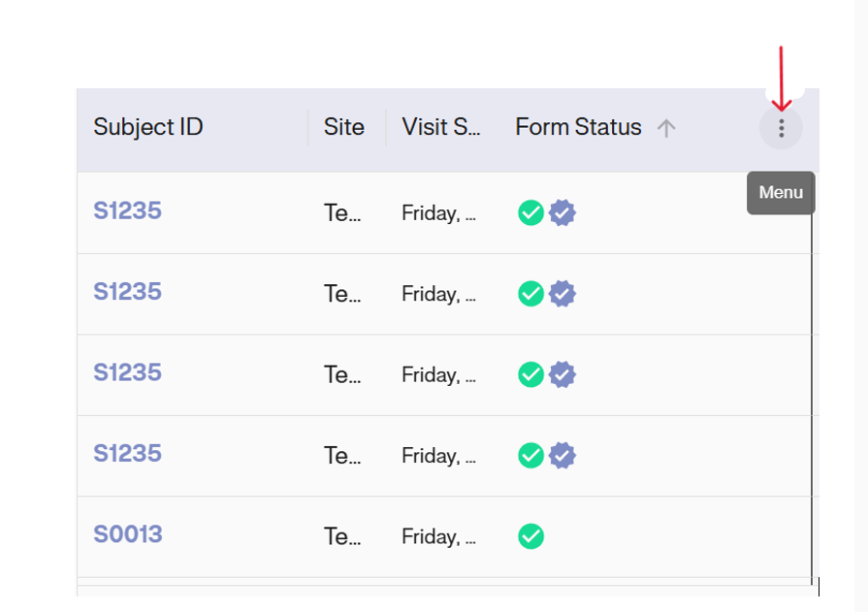The height and width of the screenshot is (612, 868).
Task: Select the Site column header
Action: tap(344, 127)
